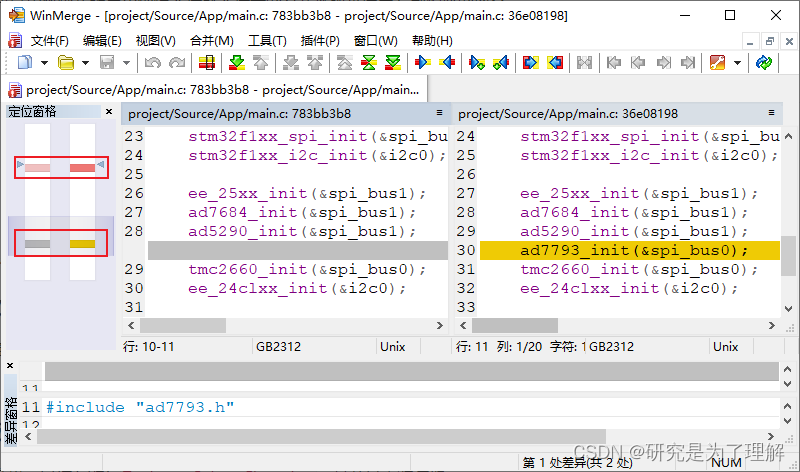
Task: Jump to the first difference
Action: tap(345, 63)
